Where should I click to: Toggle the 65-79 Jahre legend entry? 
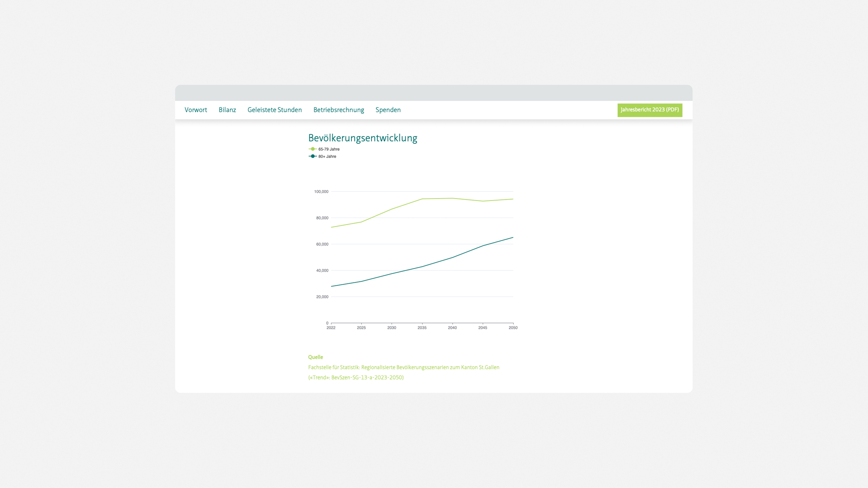[324, 149]
